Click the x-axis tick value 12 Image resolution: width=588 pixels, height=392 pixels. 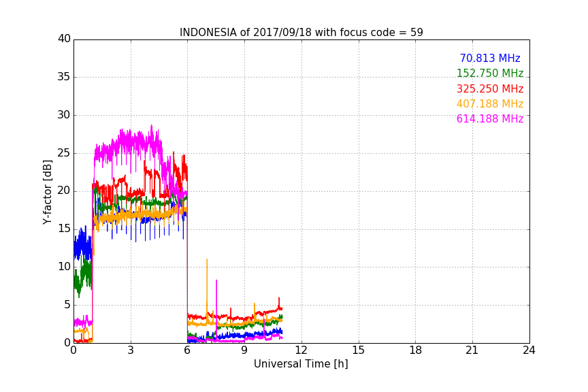coord(301,350)
